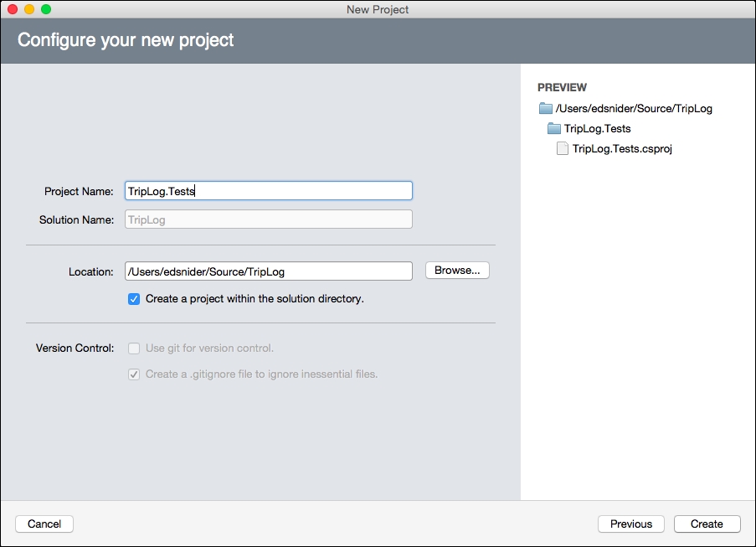The height and width of the screenshot is (547, 756).
Task: Minimize the New Project window
Action: [29, 9]
